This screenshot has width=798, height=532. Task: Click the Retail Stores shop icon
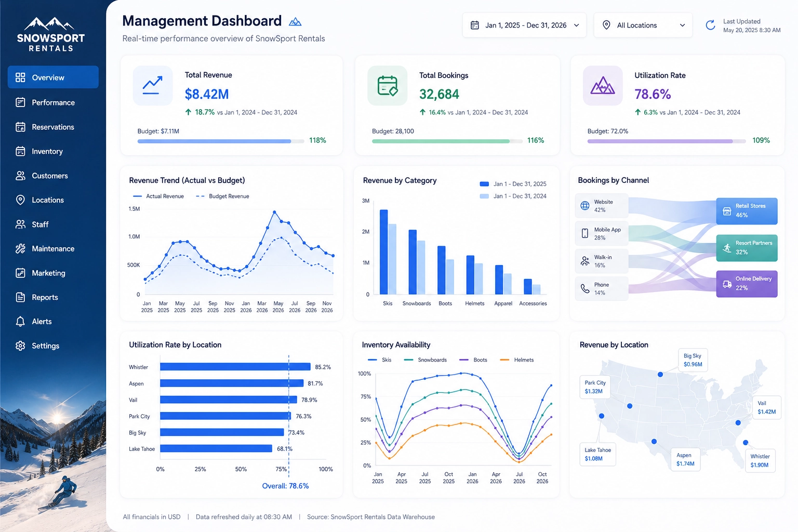tap(727, 211)
